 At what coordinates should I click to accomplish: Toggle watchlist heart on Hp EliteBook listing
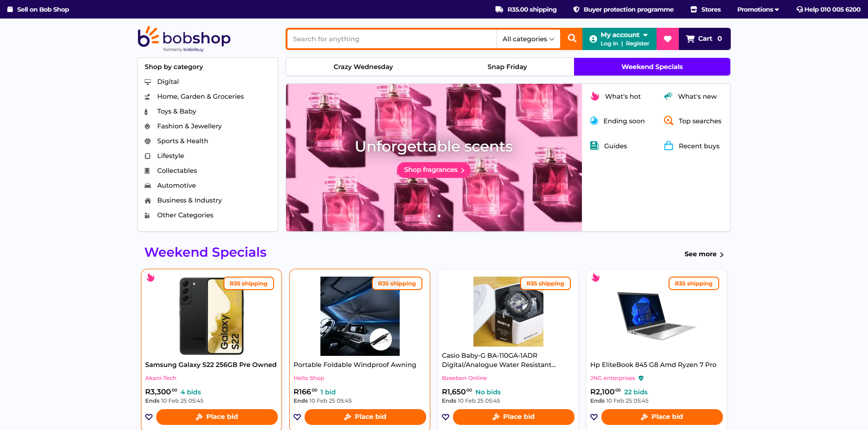click(x=594, y=417)
